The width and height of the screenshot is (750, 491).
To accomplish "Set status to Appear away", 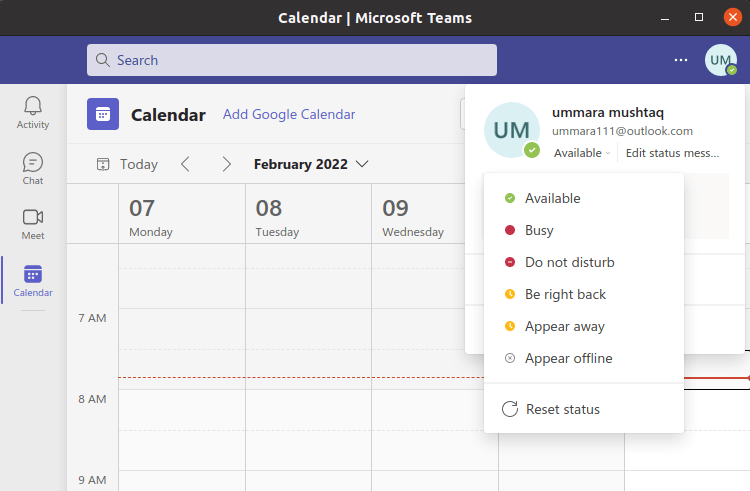I will (584, 327).
